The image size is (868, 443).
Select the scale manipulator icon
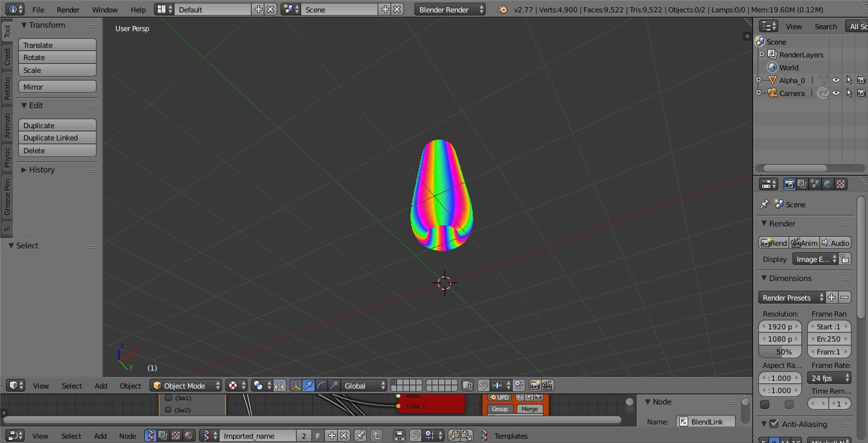click(334, 386)
